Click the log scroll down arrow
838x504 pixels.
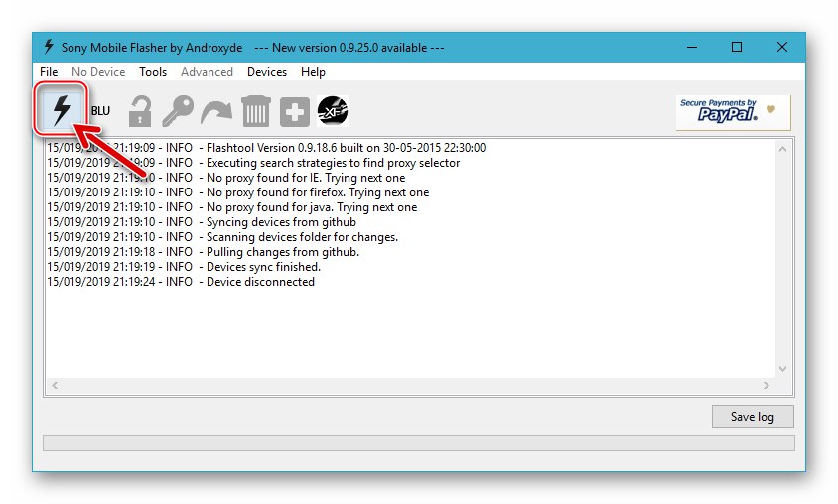point(783,369)
